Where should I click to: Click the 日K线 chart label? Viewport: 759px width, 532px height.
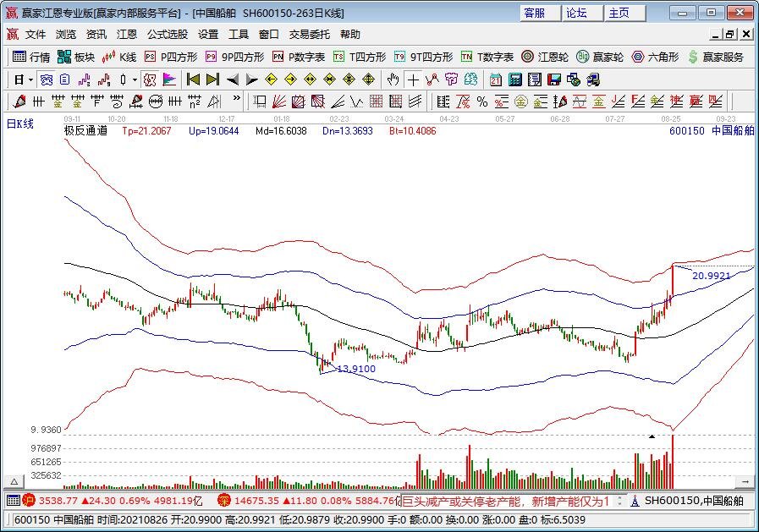coord(19,123)
